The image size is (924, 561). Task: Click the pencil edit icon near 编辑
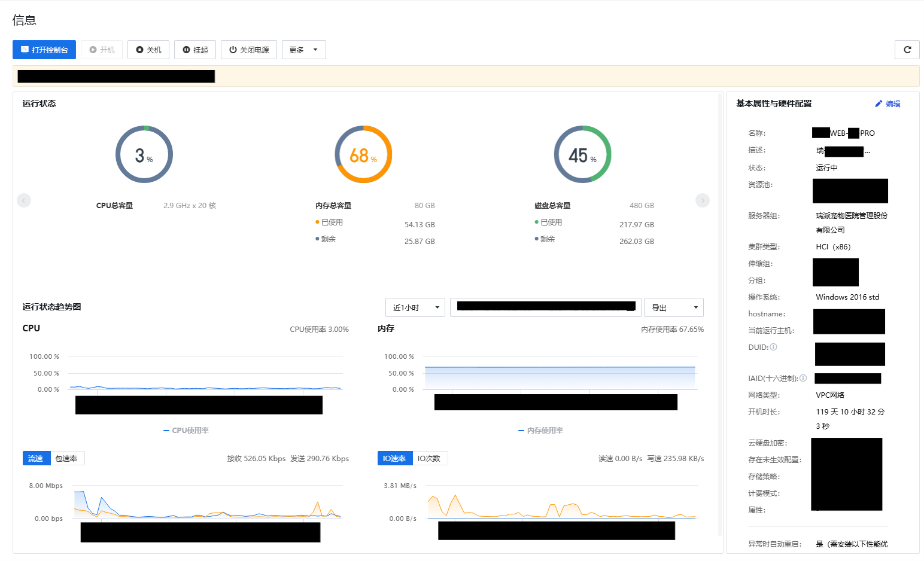click(878, 103)
